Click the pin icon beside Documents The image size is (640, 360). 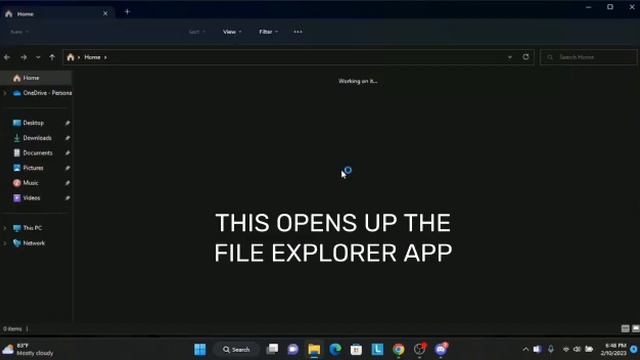pyautogui.click(x=67, y=153)
